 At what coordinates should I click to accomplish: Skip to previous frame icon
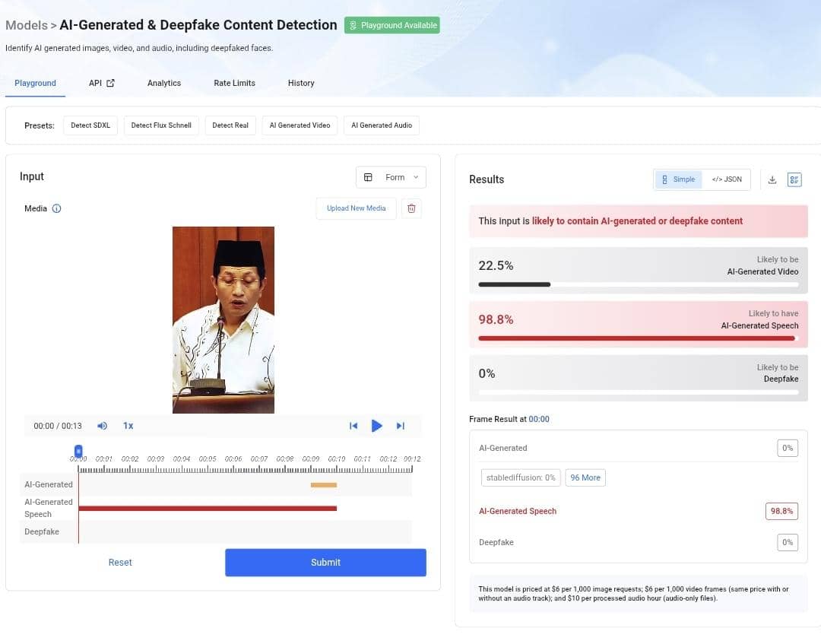(353, 426)
